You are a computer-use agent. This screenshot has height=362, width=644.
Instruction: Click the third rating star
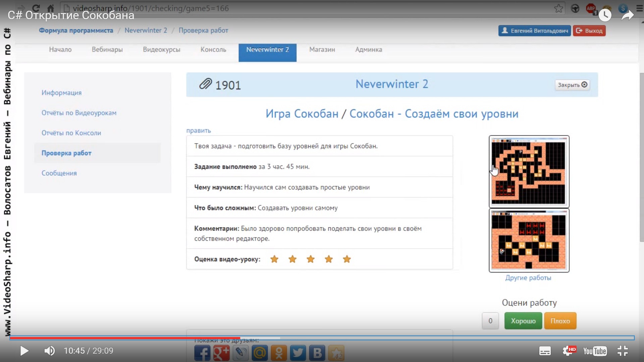(x=311, y=259)
